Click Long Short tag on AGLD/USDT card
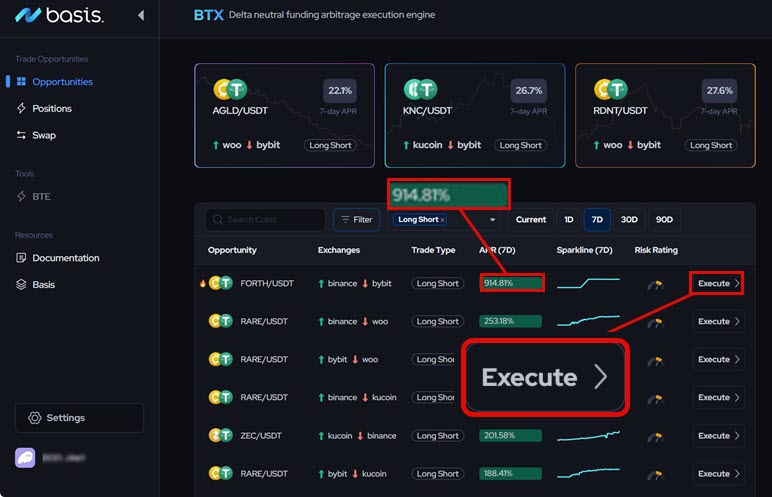 coord(330,145)
